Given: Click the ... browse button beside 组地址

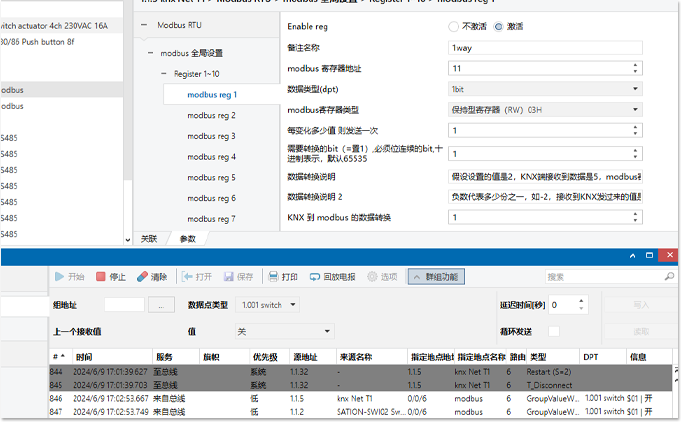Looking at the screenshot, I should (x=161, y=305).
